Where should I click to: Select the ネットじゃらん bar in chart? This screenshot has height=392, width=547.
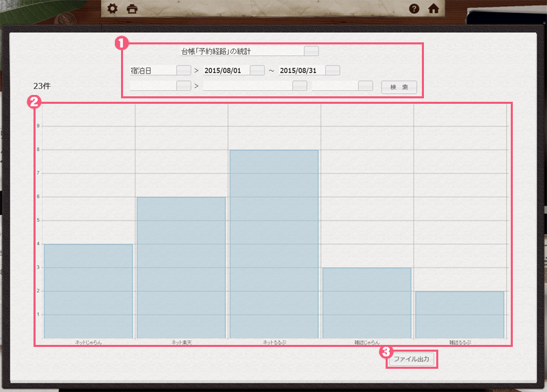tap(88, 291)
